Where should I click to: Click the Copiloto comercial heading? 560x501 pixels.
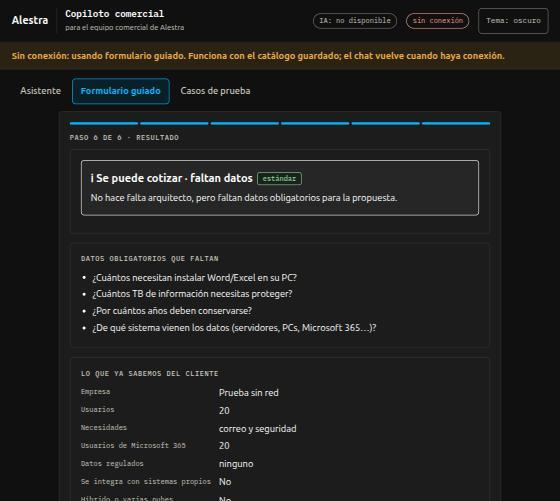114,14
